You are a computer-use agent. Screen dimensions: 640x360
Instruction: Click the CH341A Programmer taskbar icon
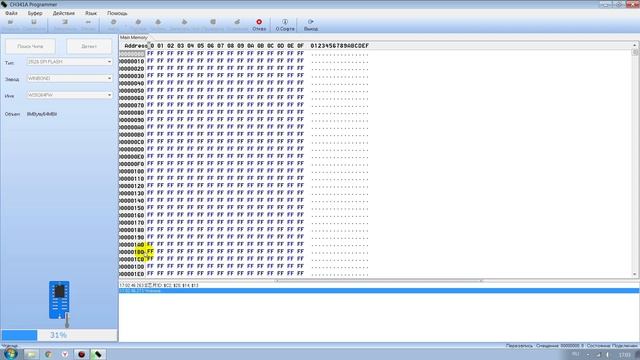pos(98,354)
